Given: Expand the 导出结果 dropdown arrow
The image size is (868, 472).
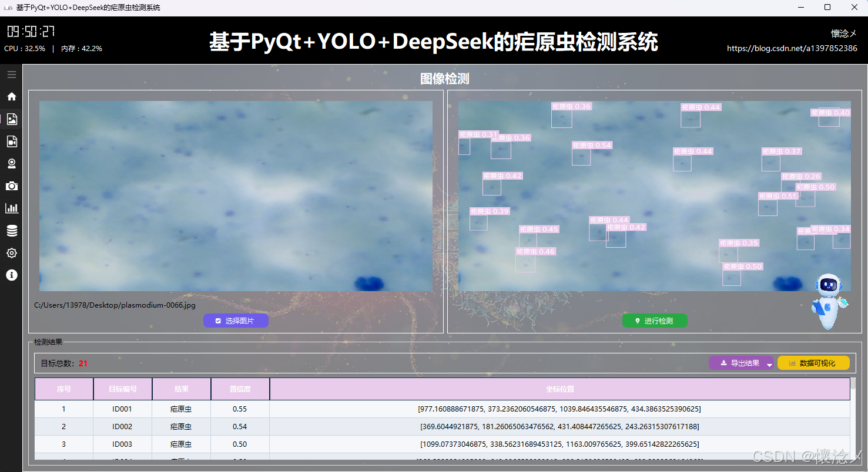Looking at the screenshot, I should (770, 365).
